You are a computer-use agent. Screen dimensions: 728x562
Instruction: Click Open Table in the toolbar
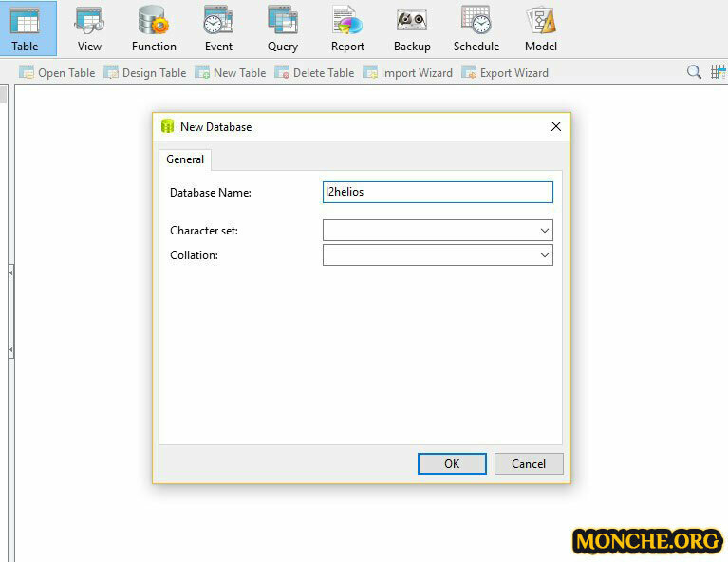(x=57, y=73)
